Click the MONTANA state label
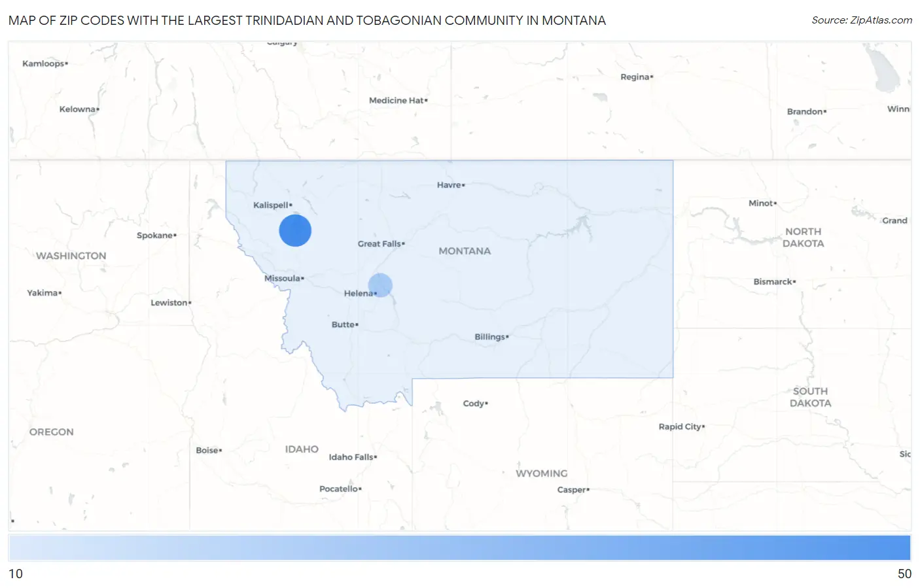Viewport: 920px width, 588px height. pyautogui.click(x=465, y=251)
